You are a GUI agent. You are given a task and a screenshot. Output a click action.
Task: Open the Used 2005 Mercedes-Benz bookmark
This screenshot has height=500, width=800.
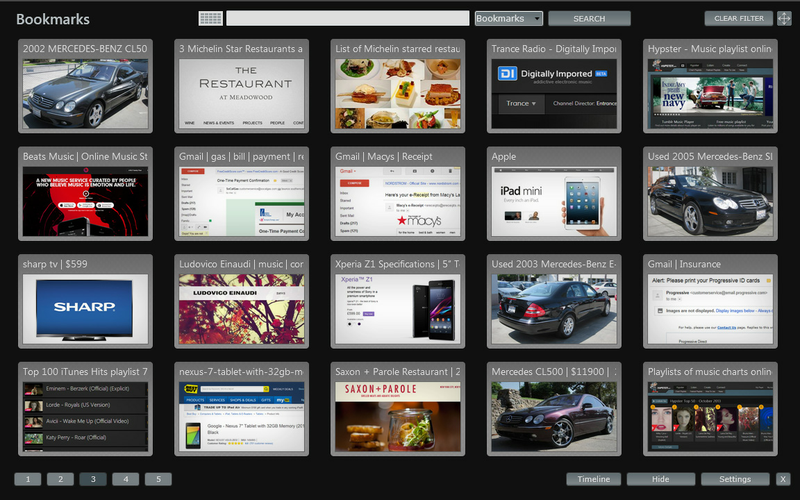click(710, 194)
